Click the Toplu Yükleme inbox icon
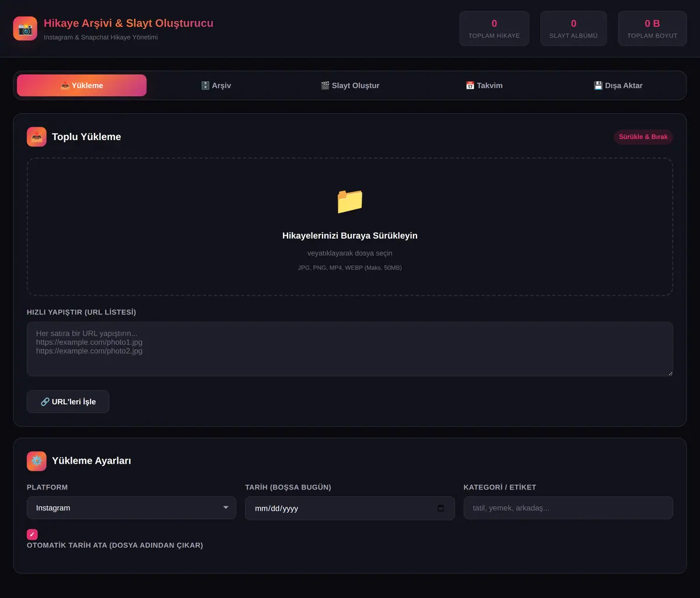Image resolution: width=700 pixels, height=598 pixels. click(x=37, y=137)
